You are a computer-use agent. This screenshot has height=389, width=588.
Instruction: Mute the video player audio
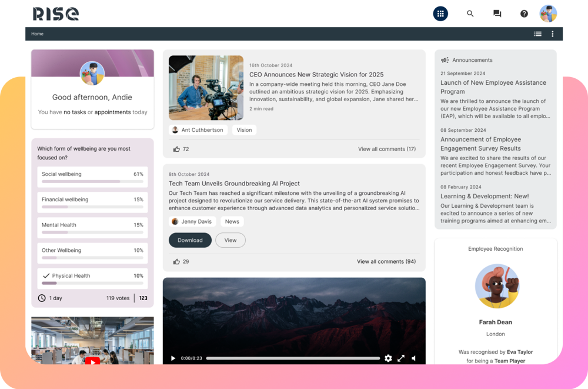[x=415, y=358]
